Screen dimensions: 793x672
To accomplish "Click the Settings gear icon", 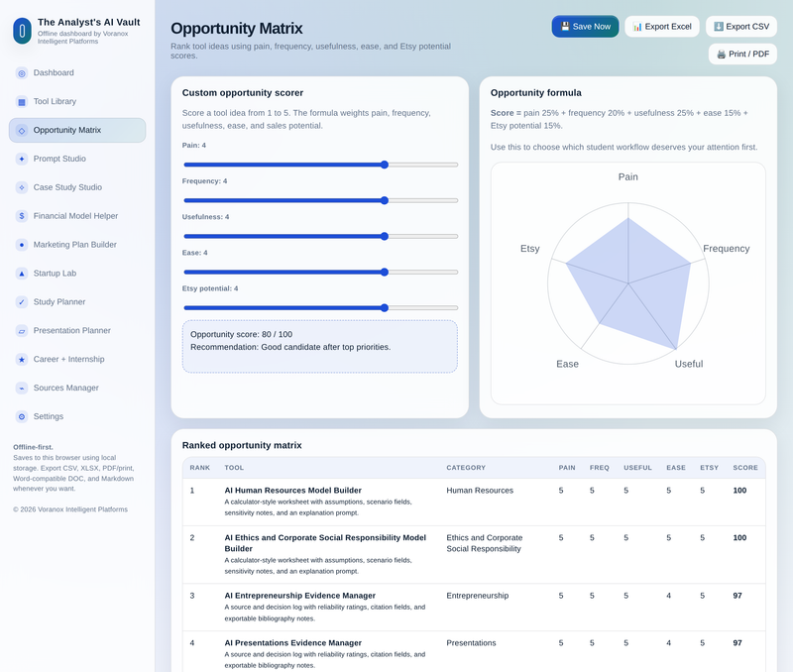I will tap(21, 416).
